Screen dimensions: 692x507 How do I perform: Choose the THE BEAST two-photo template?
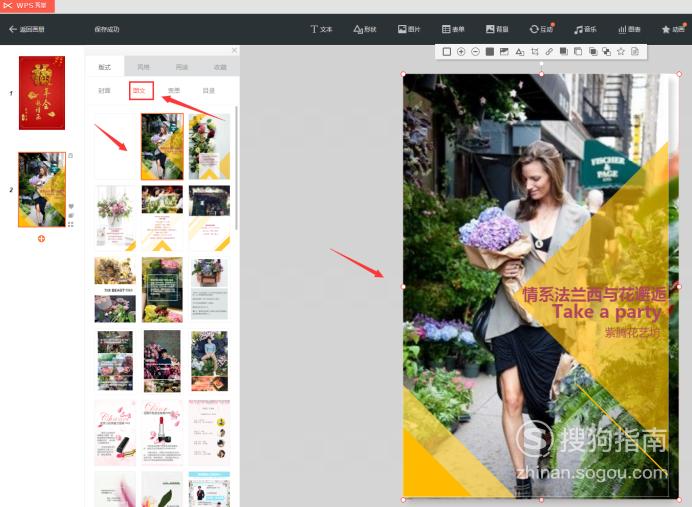(x=115, y=289)
